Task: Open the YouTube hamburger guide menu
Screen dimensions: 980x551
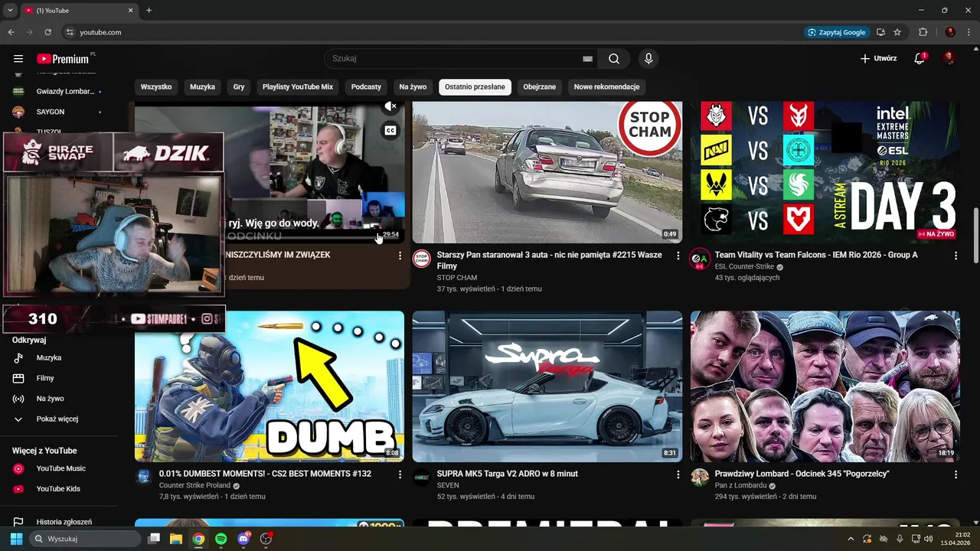Action: point(18,59)
